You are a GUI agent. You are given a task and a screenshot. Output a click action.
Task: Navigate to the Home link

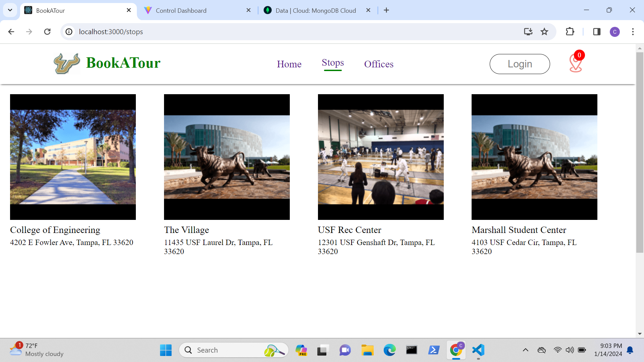pyautogui.click(x=289, y=64)
